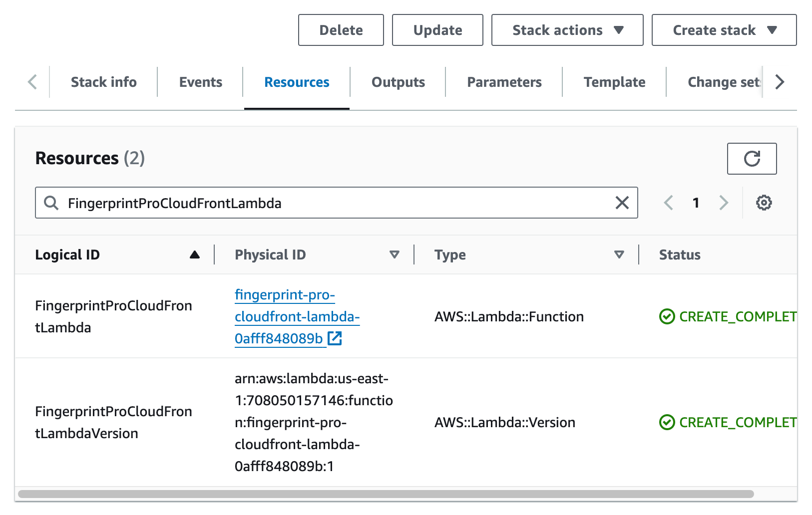Open the Lambda function in a new tab via external link icon
Image resolution: width=812 pixels, height=515 pixels.
click(335, 338)
